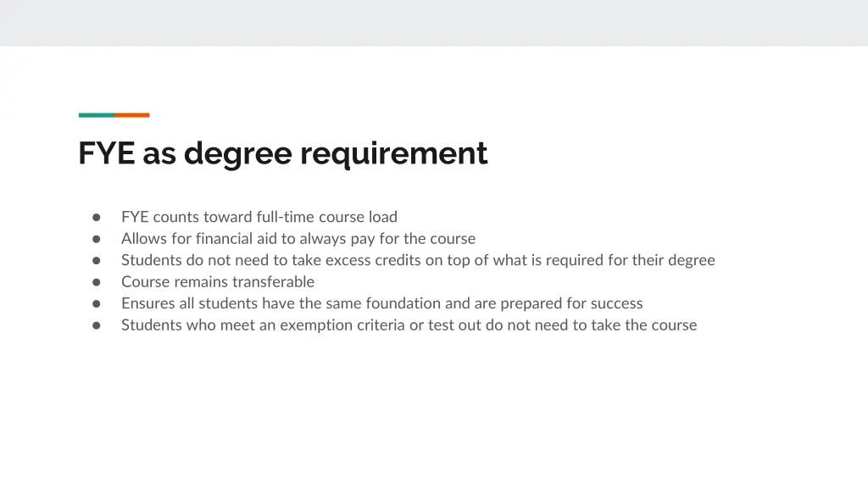Click the teal segment of the accent line

click(x=97, y=115)
